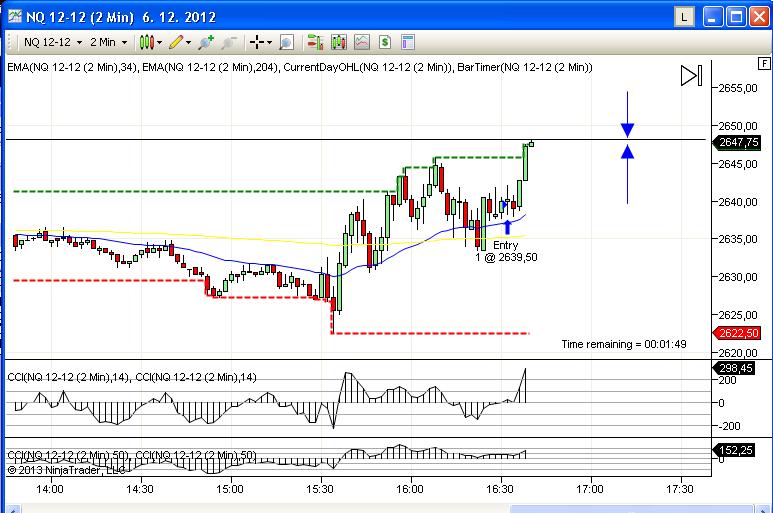Viewport: 773px width, 513px height.
Task: Open the 2 Min interval dropdown
Action: (x=108, y=42)
